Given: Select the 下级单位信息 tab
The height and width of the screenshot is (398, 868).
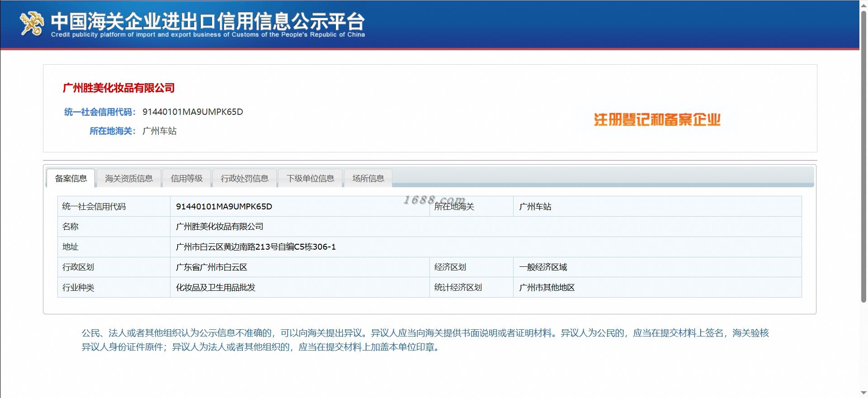Looking at the screenshot, I should pyautogui.click(x=311, y=178).
